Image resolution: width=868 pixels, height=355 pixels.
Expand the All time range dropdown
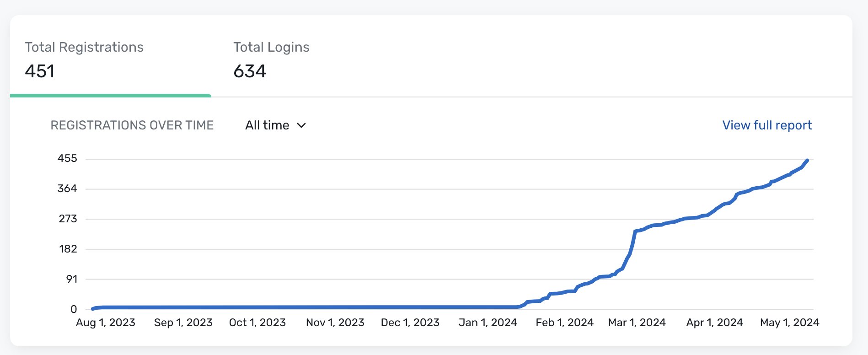[275, 125]
